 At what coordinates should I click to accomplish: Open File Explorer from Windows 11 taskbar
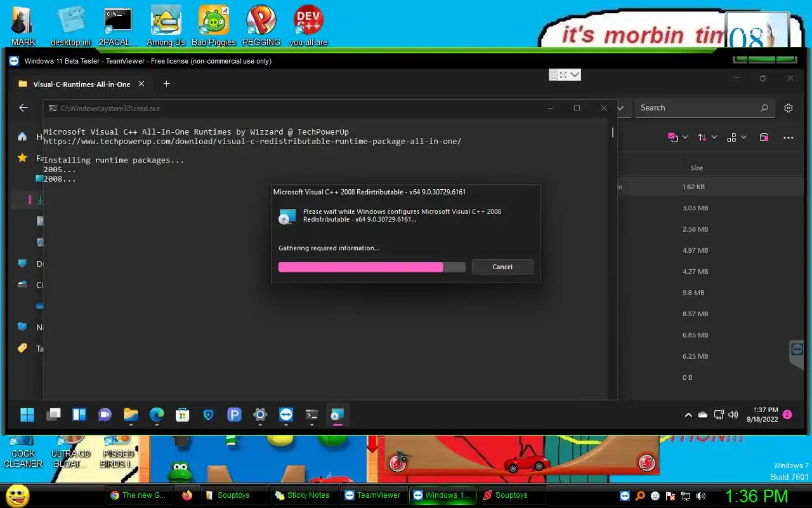point(131,415)
